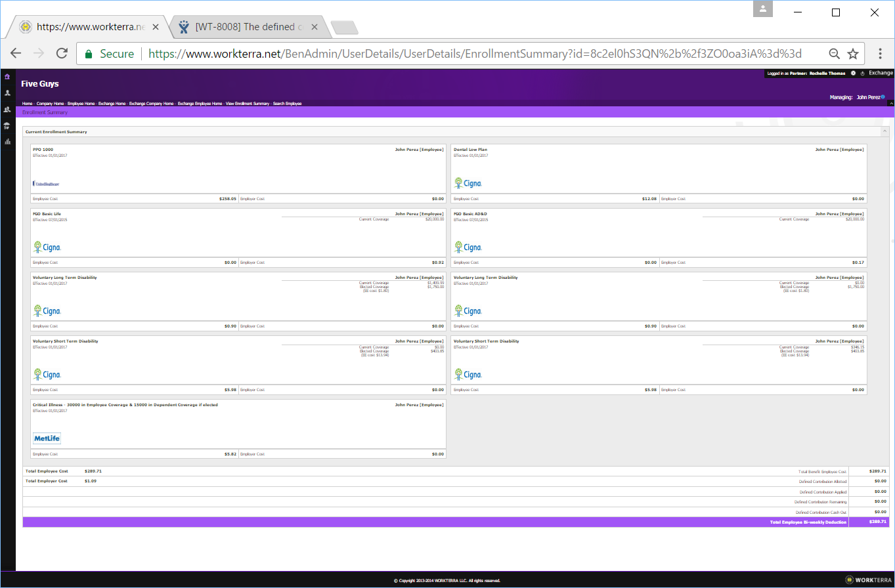Go to Company Home link

coord(50,104)
